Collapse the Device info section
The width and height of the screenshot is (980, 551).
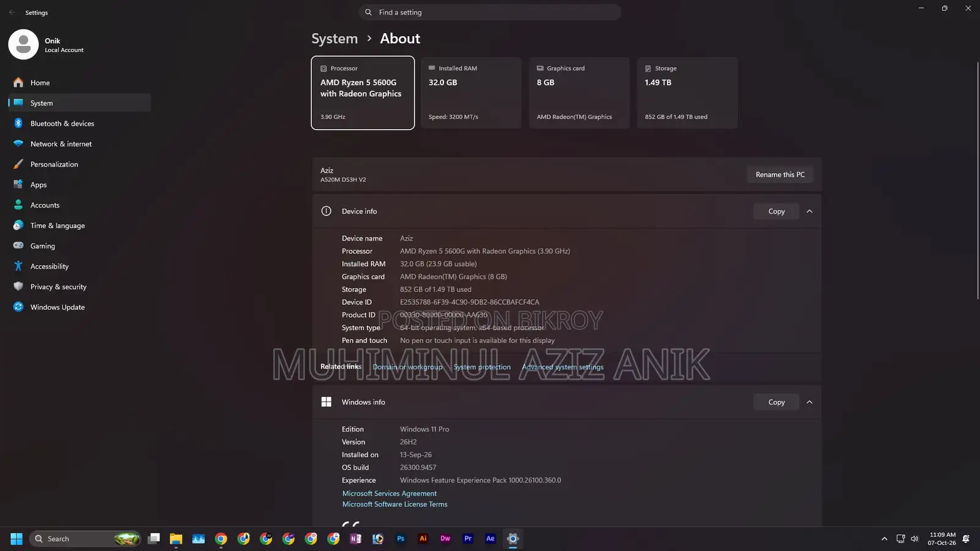click(x=810, y=211)
